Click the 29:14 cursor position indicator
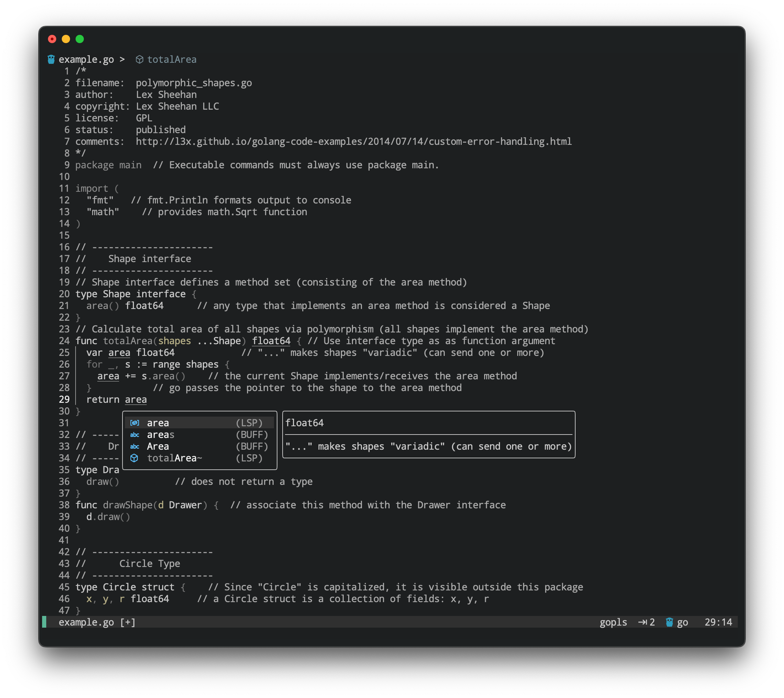 pyautogui.click(x=718, y=622)
